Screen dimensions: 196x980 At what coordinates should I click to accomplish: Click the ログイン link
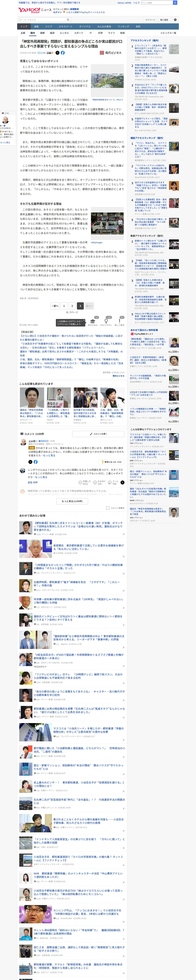57,12
